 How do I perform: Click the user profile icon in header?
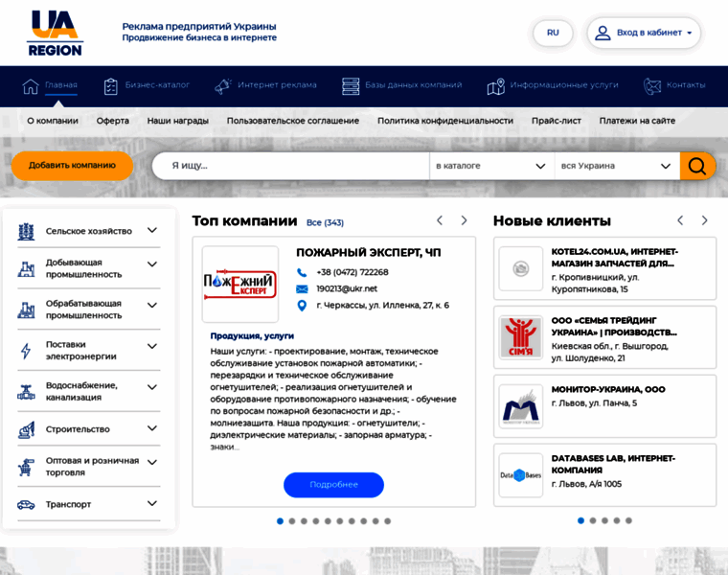pyautogui.click(x=603, y=33)
